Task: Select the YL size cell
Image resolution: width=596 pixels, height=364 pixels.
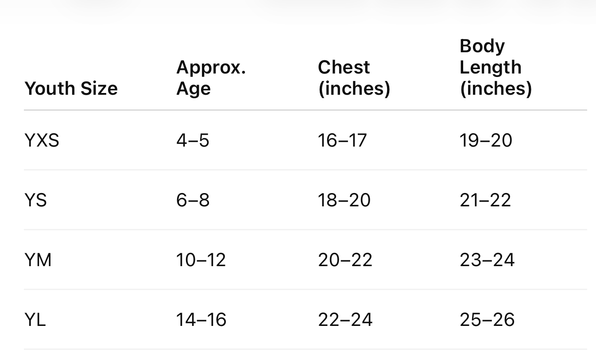Action: coord(35,320)
